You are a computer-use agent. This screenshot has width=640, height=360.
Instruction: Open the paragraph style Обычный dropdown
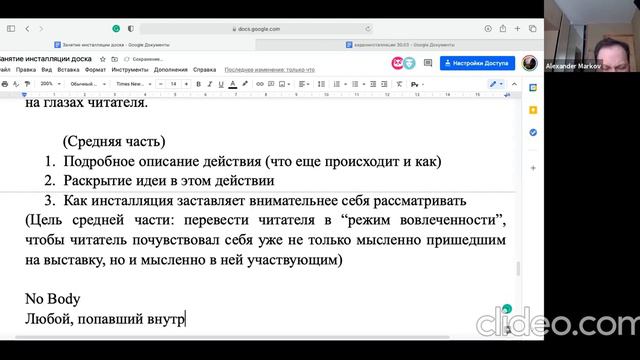pyautogui.click(x=88, y=84)
